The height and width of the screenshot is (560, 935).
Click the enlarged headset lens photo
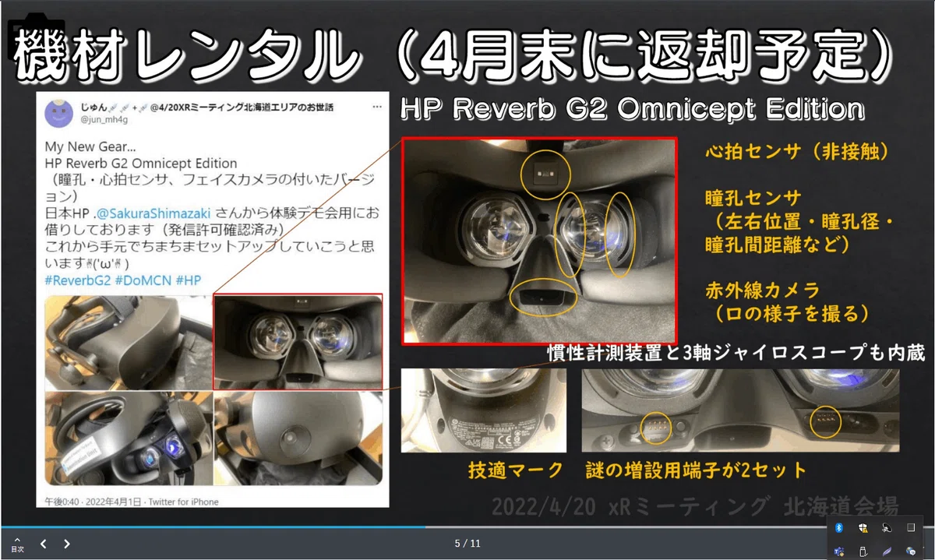pyautogui.click(x=539, y=241)
